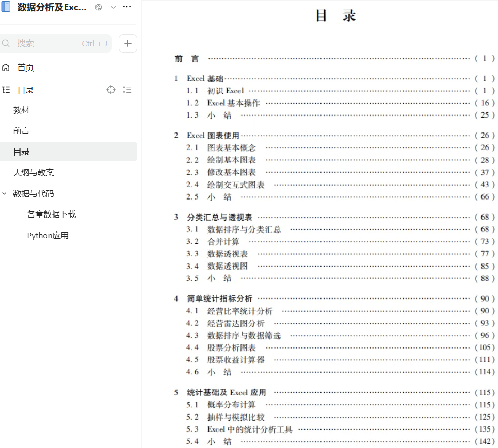
Task: Open the 前言 document in sidebar
Action: coord(21,130)
